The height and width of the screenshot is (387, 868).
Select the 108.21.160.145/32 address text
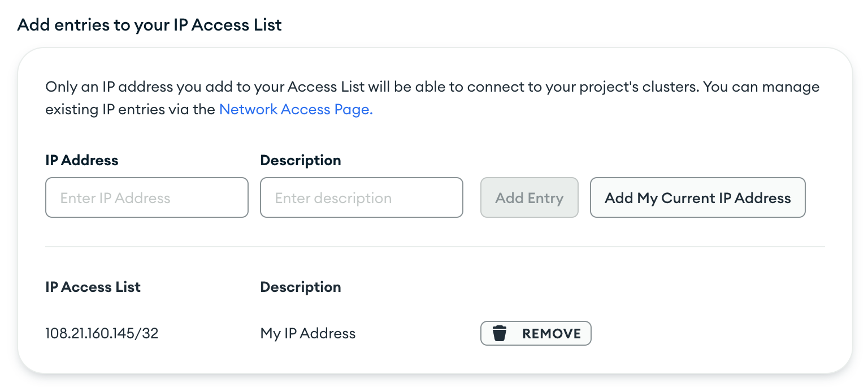(x=102, y=334)
